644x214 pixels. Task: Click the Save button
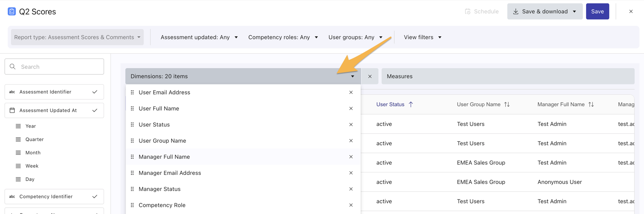tap(597, 12)
